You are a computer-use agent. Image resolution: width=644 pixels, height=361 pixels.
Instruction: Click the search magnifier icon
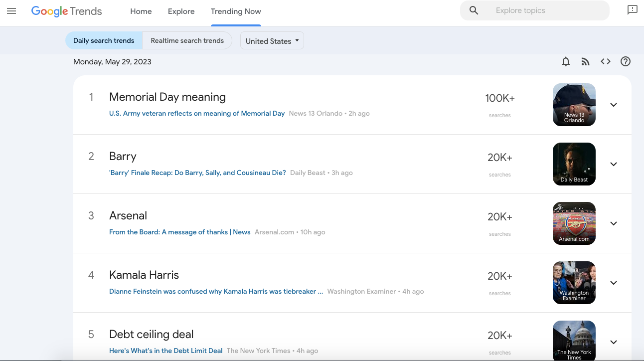(474, 10)
